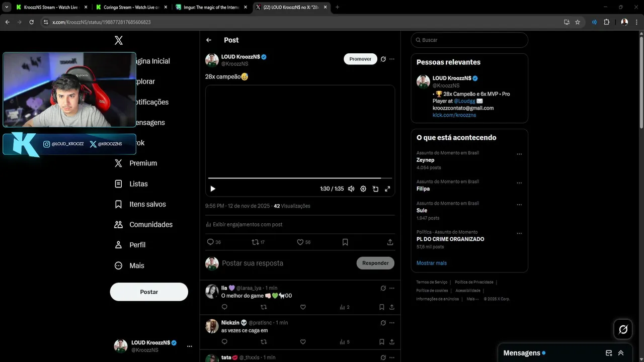Viewport: 644px width, 362px height.
Task: Open Listas in sidebar
Action: click(131, 184)
